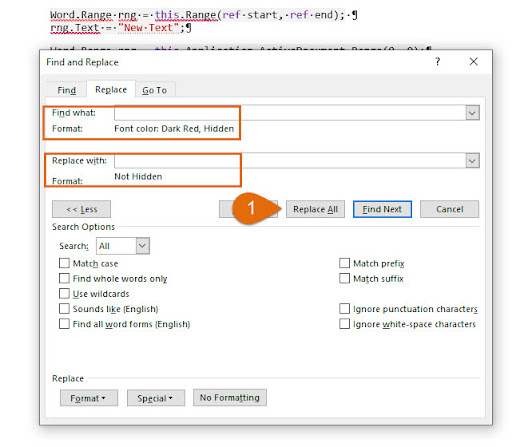This screenshot has height=447, width=512.
Task: Click the No Formatting button
Action: [x=230, y=398]
